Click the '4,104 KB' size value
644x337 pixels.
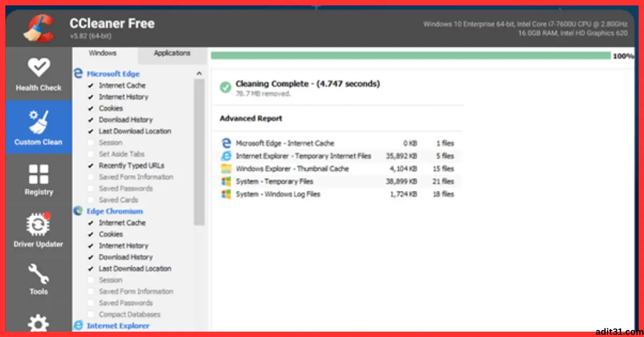click(404, 169)
